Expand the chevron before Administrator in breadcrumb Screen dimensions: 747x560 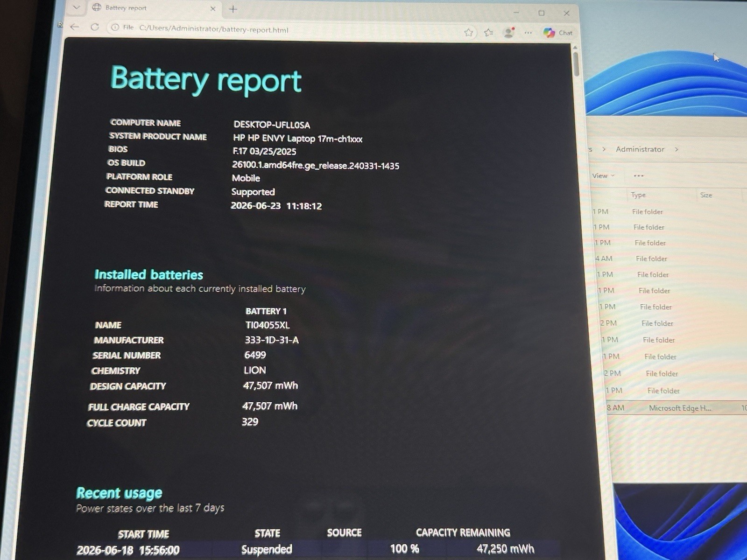604,149
